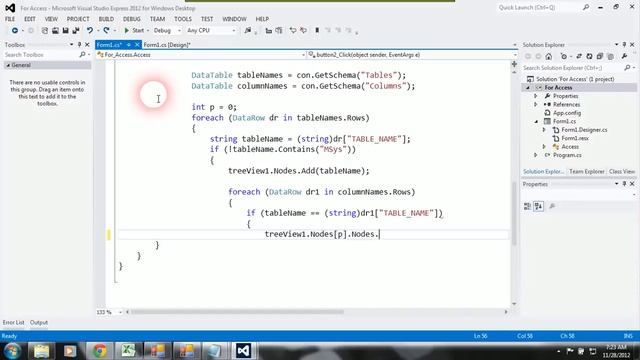
Task: Click Sync with Active Document icon
Action: [x=579, y=56]
